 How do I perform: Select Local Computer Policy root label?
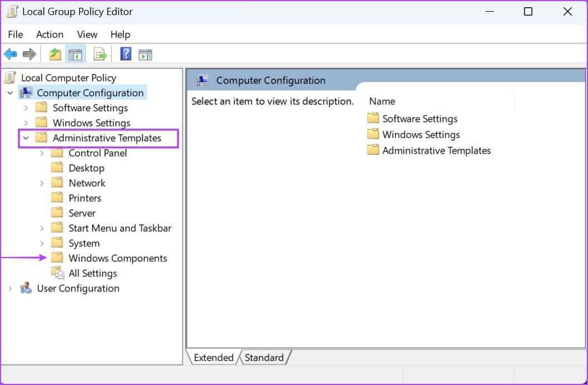pos(68,78)
